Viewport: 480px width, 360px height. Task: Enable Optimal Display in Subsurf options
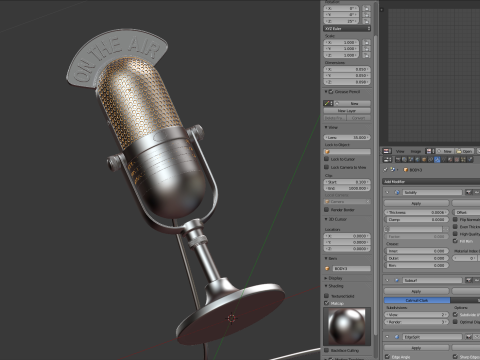455,322
